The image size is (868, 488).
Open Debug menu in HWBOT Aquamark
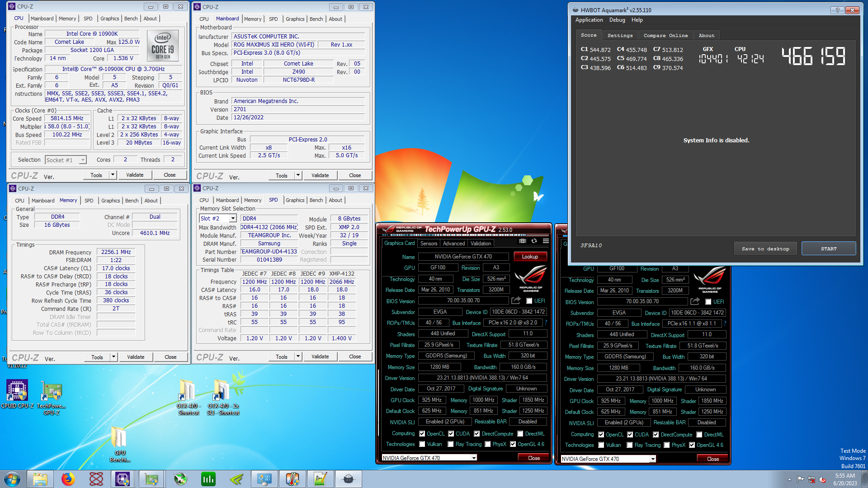(x=617, y=20)
